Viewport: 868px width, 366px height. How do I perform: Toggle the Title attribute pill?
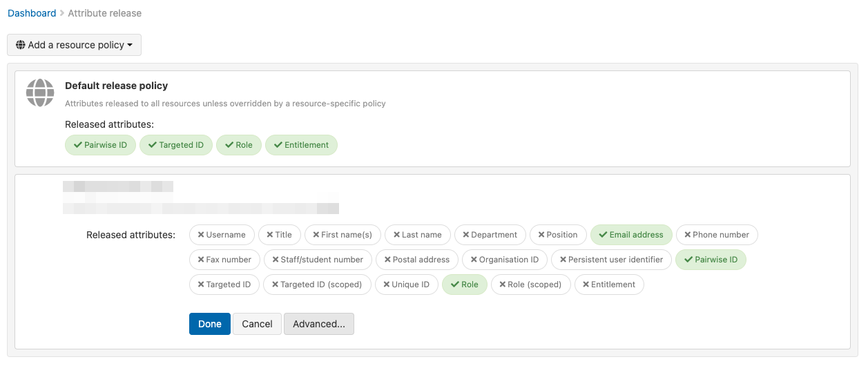279,235
